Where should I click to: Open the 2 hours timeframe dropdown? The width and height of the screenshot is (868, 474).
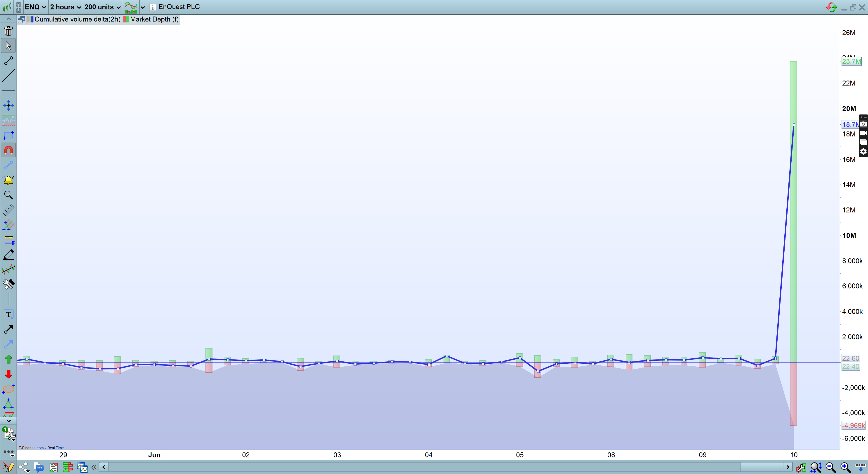[65, 7]
